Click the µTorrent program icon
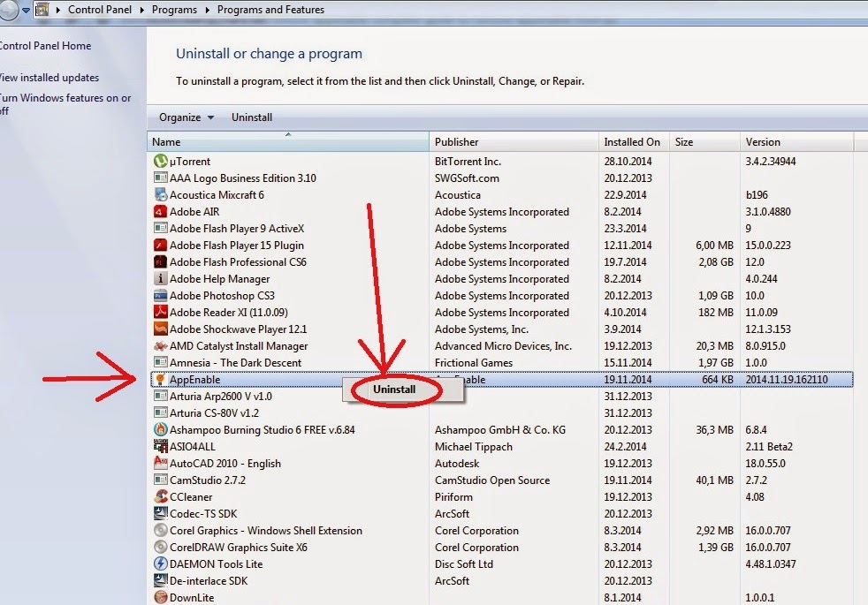 pos(161,161)
